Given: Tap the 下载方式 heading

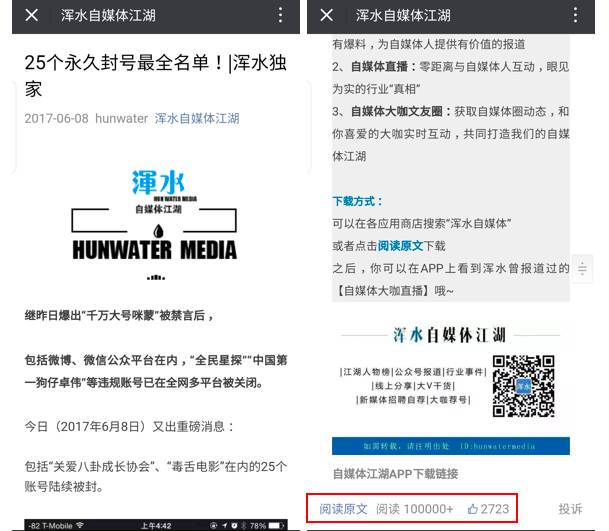Looking at the screenshot, I should (x=357, y=201).
